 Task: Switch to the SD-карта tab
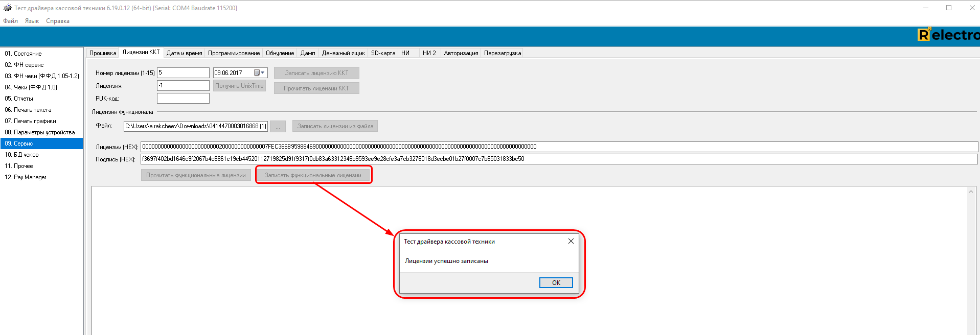coord(383,53)
